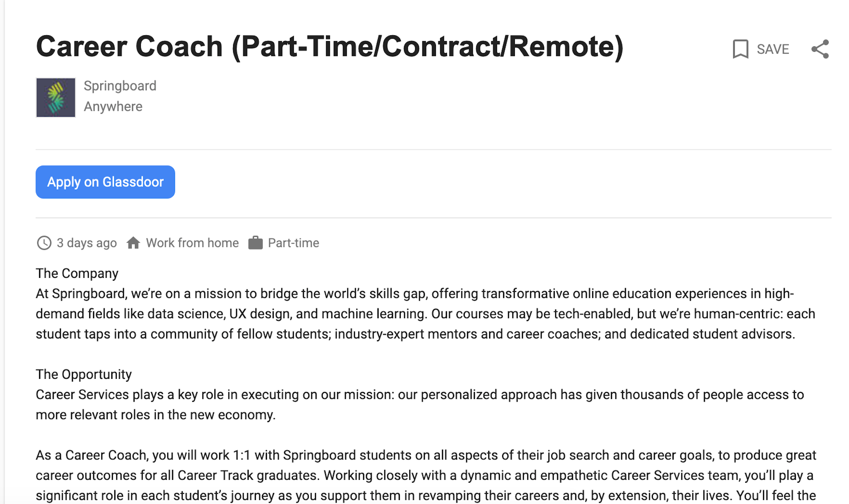This screenshot has height=504, width=849.
Task: Click the '3 days ago' posting date
Action: [x=87, y=243]
